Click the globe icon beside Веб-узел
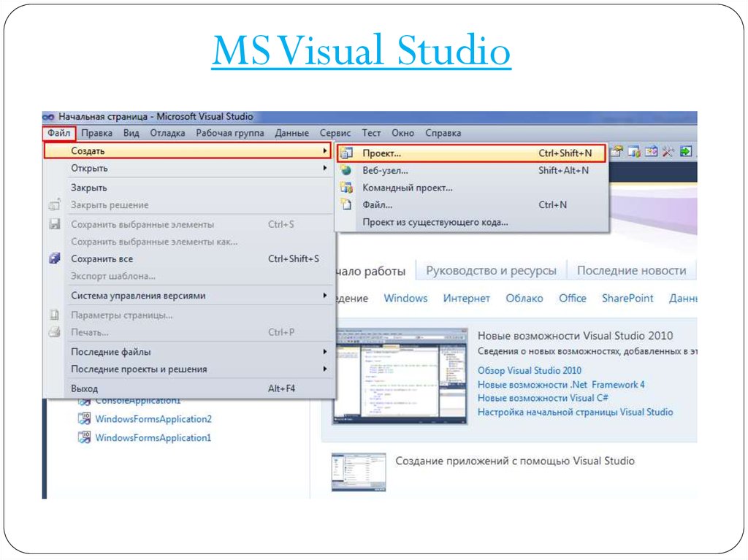 [347, 170]
